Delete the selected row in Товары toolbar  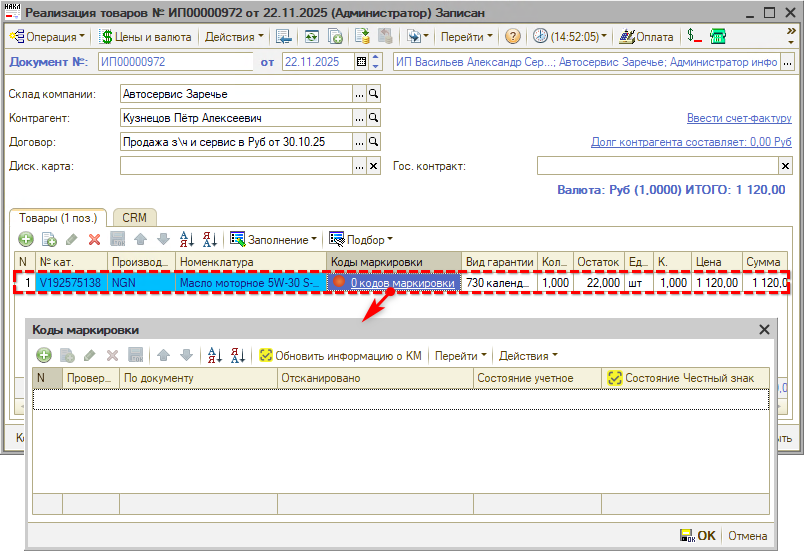click(x=94, y=240)
